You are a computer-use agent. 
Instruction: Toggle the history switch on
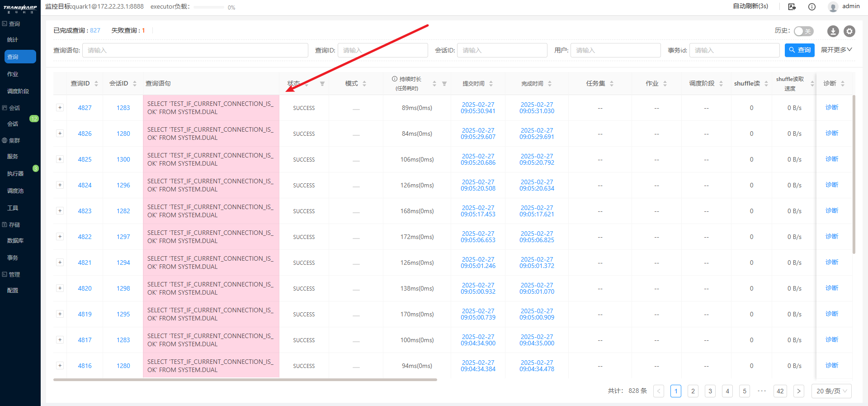[803, 31]
